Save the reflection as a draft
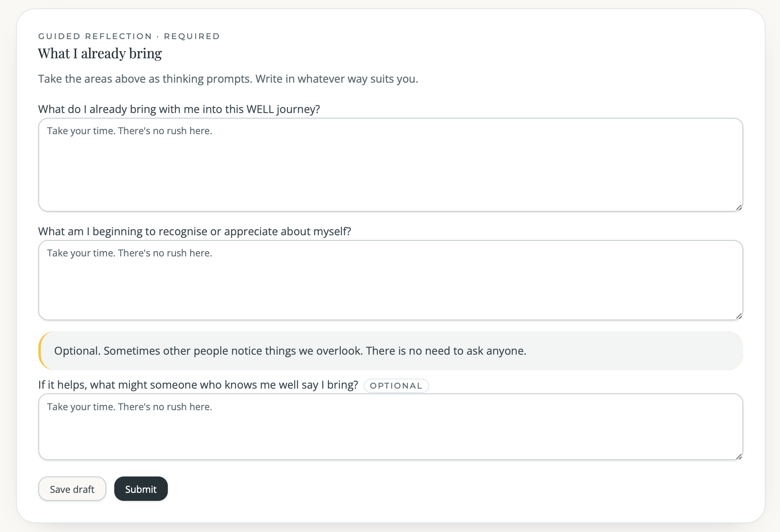This screenshot has height=532, width=780. (72, 489)
